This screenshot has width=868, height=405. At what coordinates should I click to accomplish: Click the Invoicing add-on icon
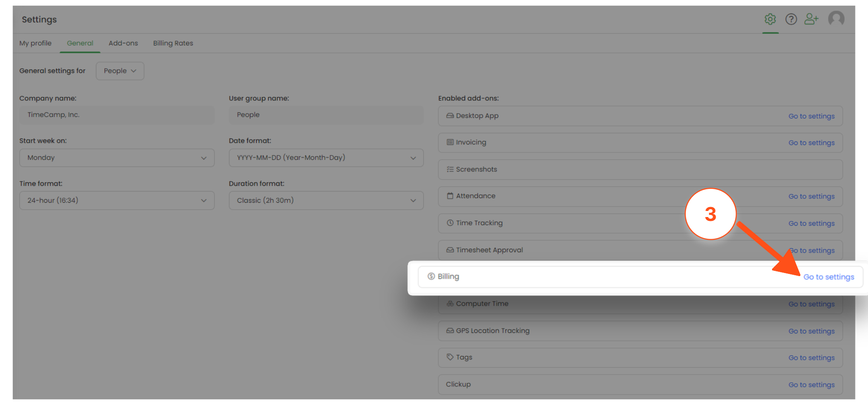tap(450, 142)
